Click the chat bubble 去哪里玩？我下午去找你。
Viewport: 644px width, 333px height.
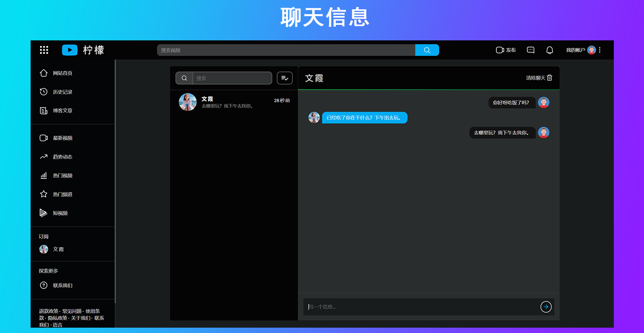[x=503, y=133]
